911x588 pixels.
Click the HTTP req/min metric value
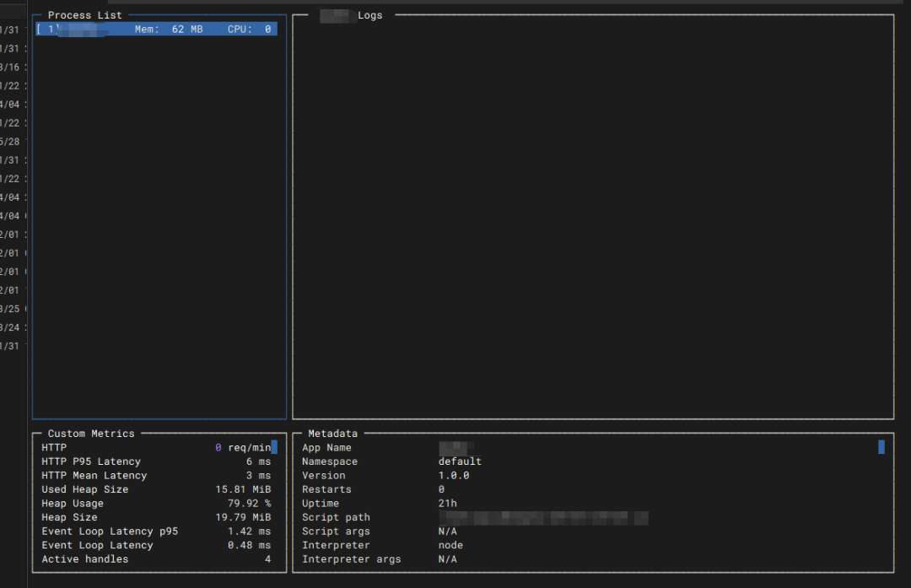tap(243, 447)
